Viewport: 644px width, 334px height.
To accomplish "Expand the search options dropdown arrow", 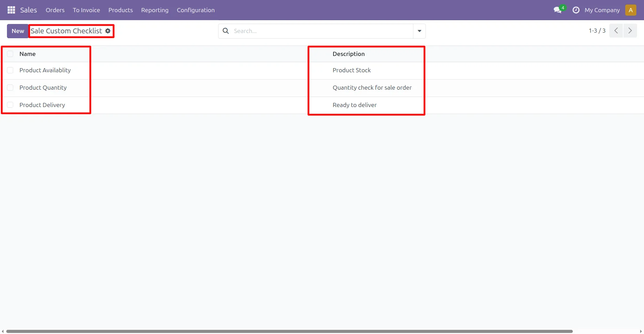I will pos(419,31).
